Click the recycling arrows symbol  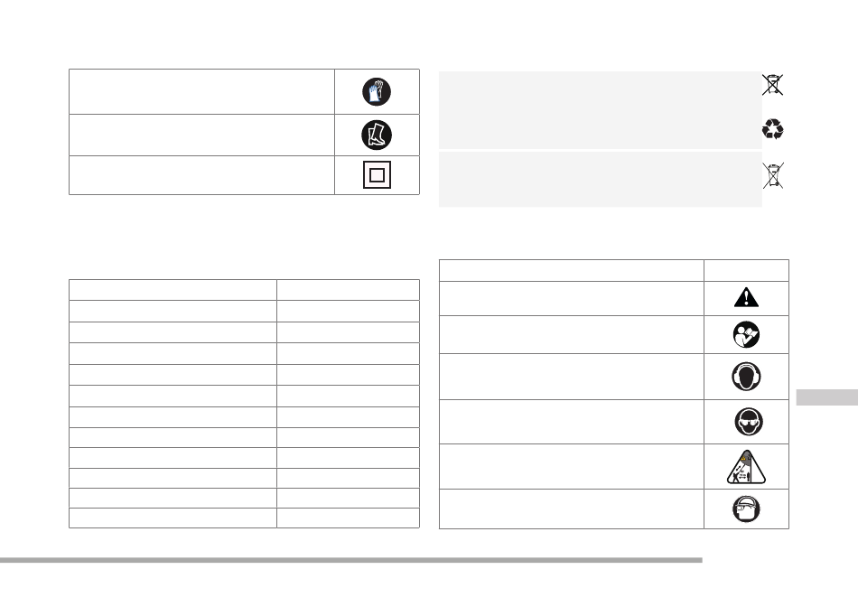(772, 129)
